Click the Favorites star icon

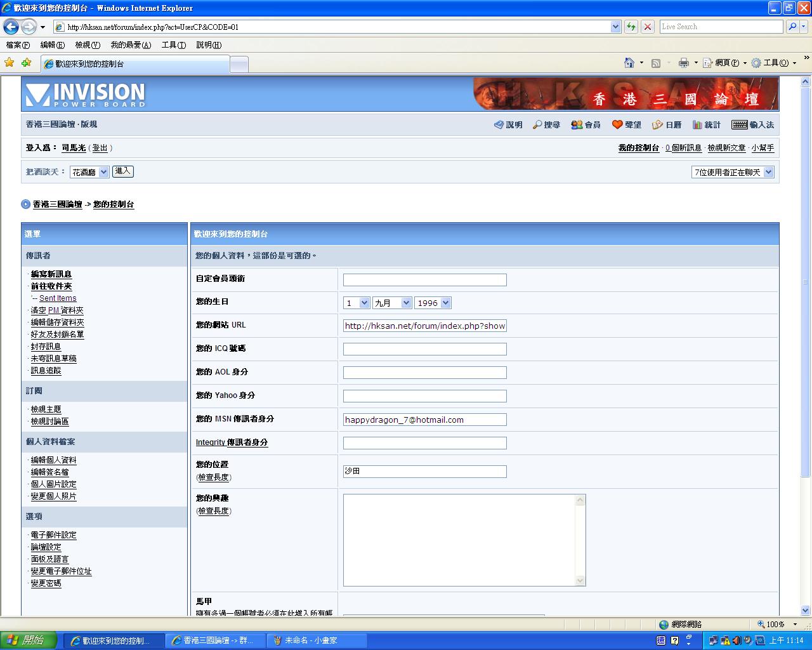coord(10,63)
